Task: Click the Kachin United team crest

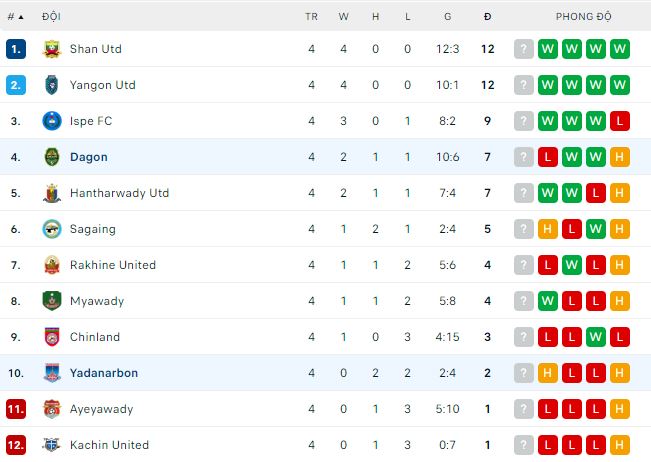Action: click(52, 445)
